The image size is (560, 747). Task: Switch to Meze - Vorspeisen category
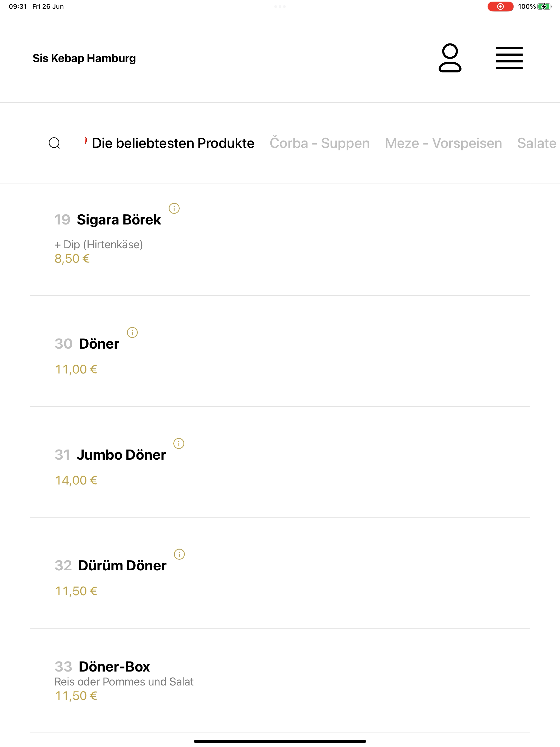coord(444,143)
